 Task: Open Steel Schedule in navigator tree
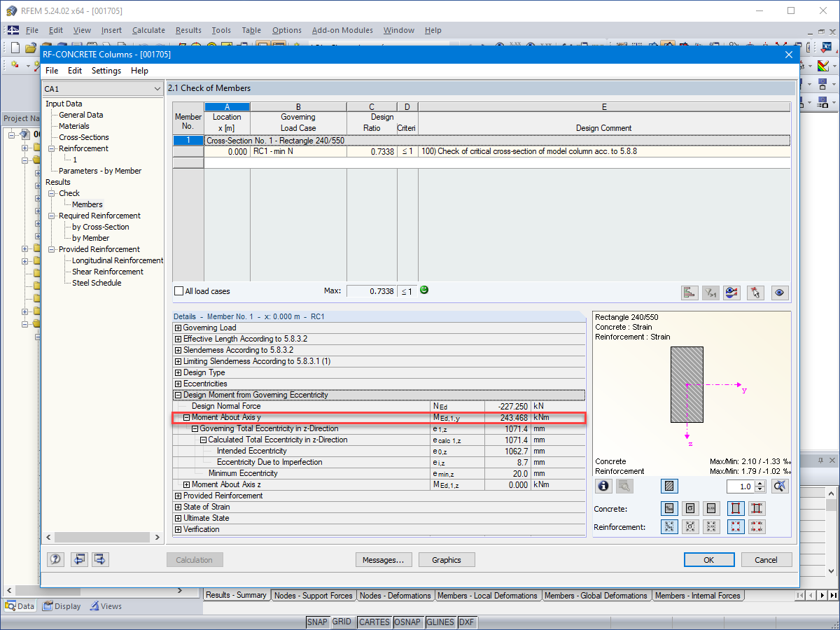click(97, 283)
